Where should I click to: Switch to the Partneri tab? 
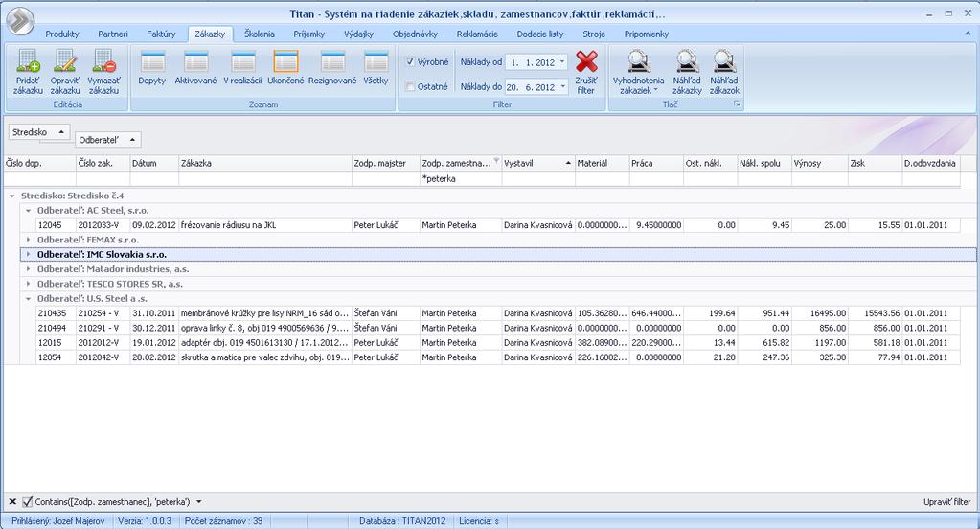[112, 34]
